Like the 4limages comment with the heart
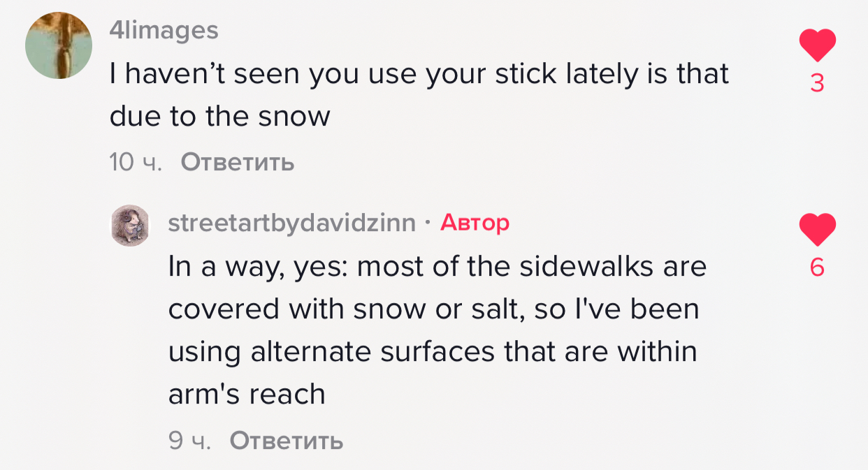868x470 pixels. [x=817, y=46]
